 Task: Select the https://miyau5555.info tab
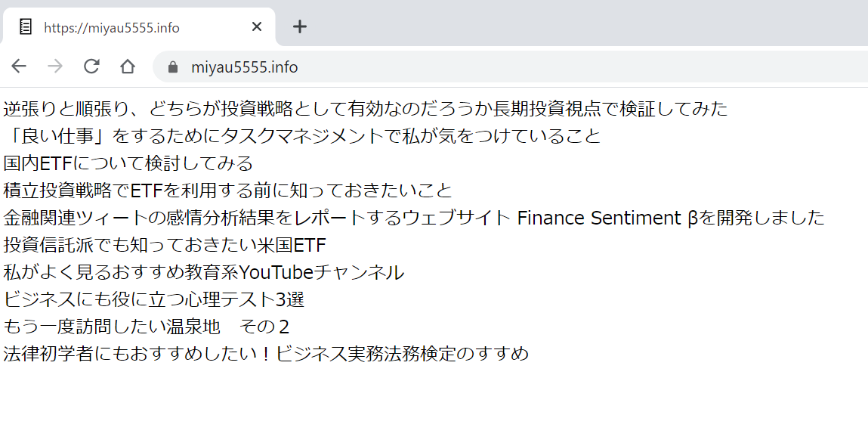pyautogui.click(x=138, y=26)
